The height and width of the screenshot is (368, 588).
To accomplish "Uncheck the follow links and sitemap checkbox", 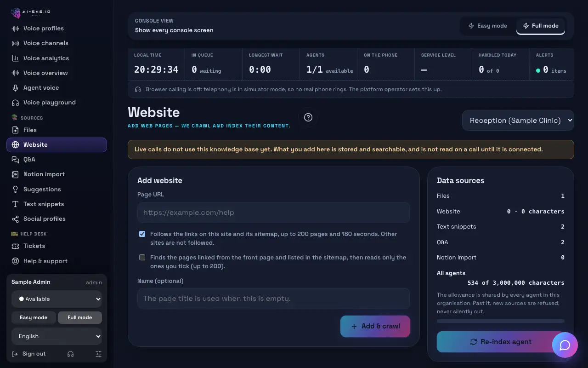I will (142, 234).
